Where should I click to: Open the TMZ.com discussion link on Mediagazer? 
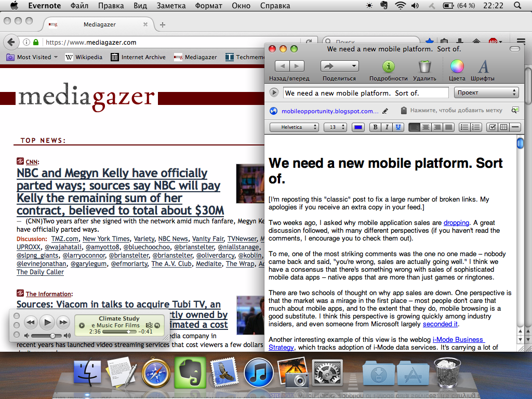[x=65, y=239]
